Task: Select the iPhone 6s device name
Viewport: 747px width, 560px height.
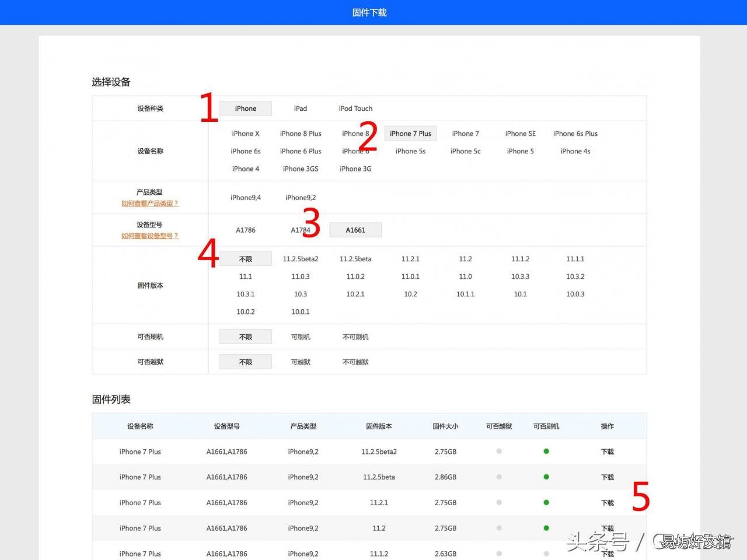Action: pyautogui.click(x=246, y=151)
